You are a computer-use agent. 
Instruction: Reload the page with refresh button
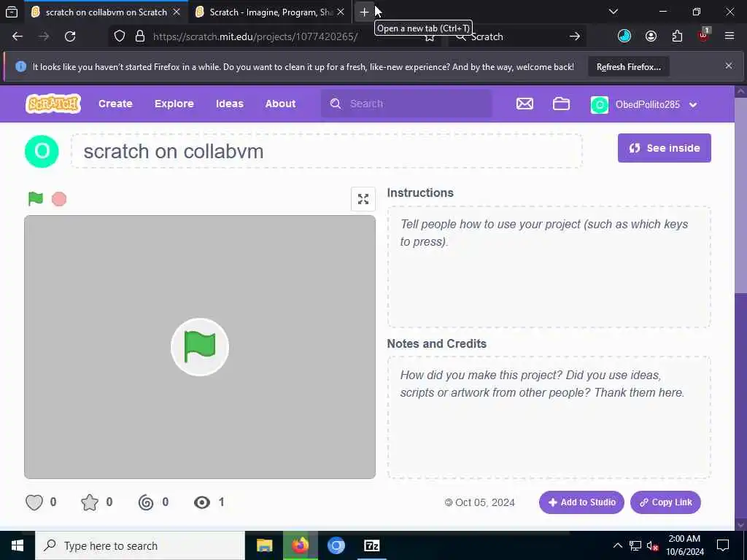[70, 36]
